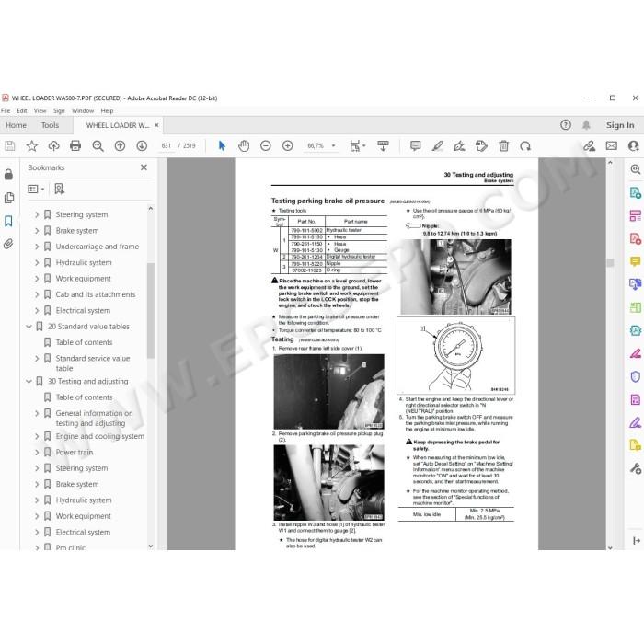The image size is (644, 644).
Task: Click the bookmarks panel scrollbar
Action: 151,310
